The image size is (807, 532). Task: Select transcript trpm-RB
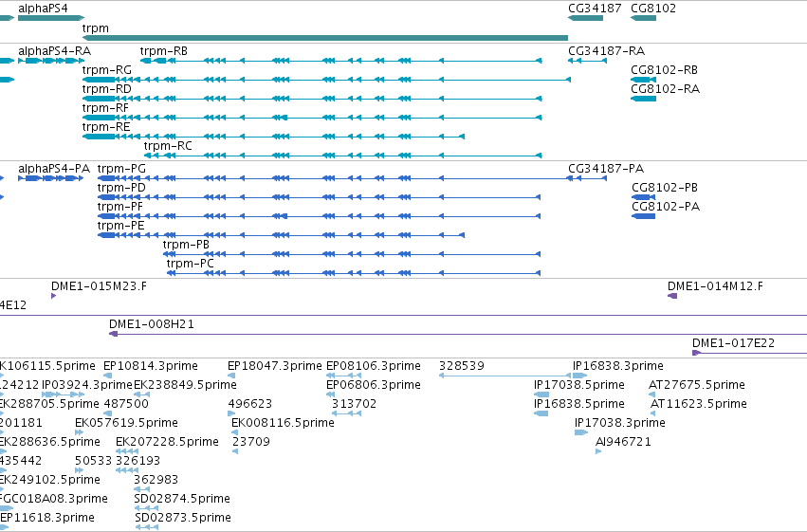[x=164, y=51]
